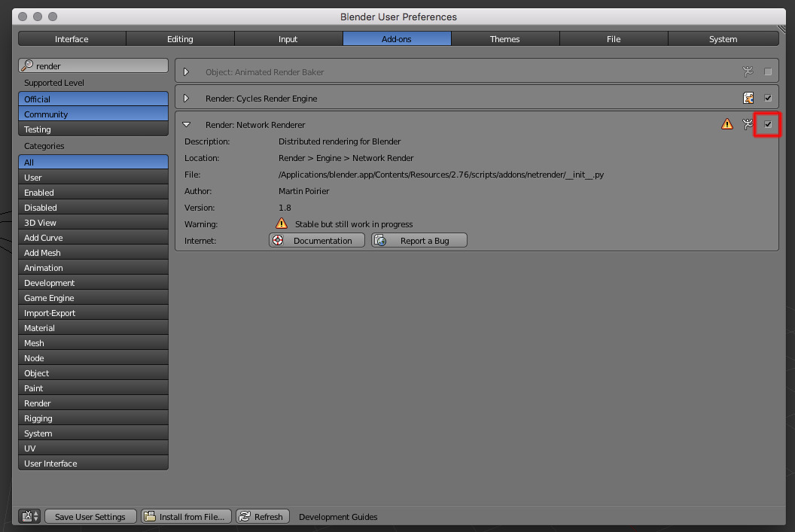Image resolution: width=795 pixels, height=532 pixels.
Task: Toggle the Official supported level filter
Action: (93, 99)
